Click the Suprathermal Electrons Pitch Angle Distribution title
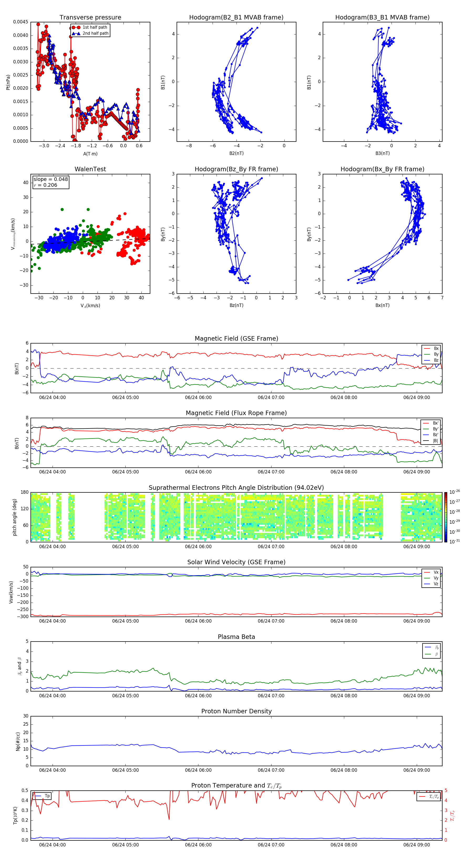The width and height of the screenshot is (473, 868). pyautogui.click(x=236, y=488)
